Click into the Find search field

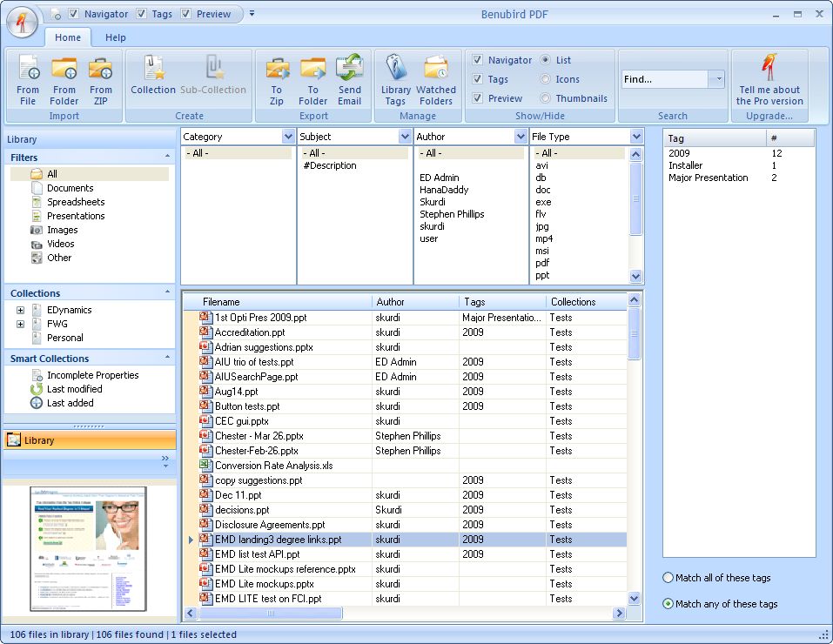pyautogui.click(x=665, y=79)
